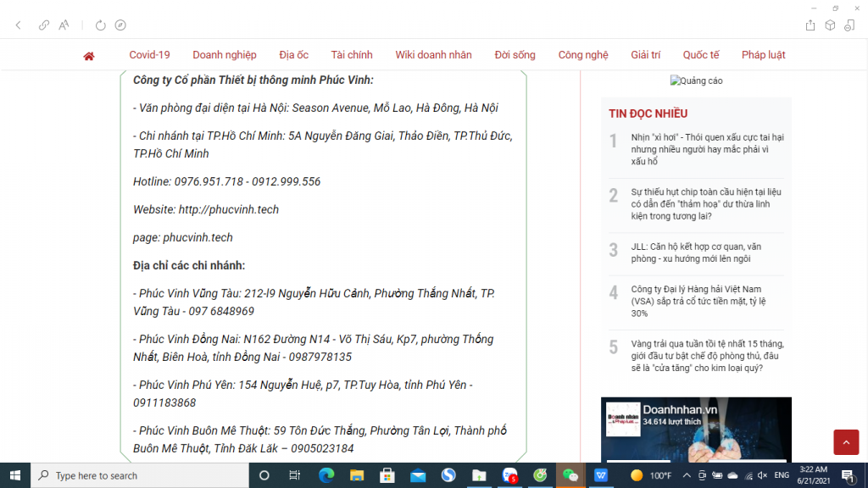Click the company name Phúc Vinh heading

(253, 80)
